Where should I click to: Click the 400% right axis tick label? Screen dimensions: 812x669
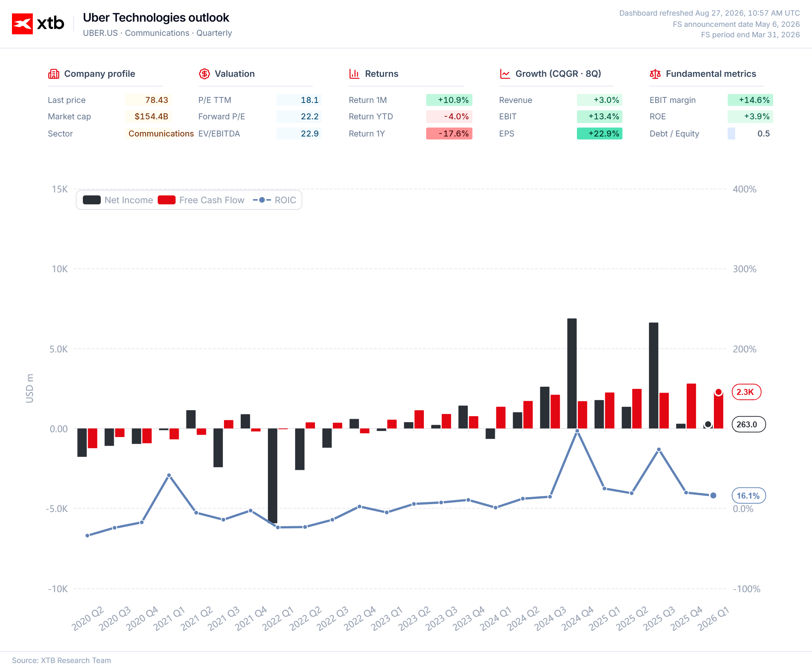tap(744, 189)
